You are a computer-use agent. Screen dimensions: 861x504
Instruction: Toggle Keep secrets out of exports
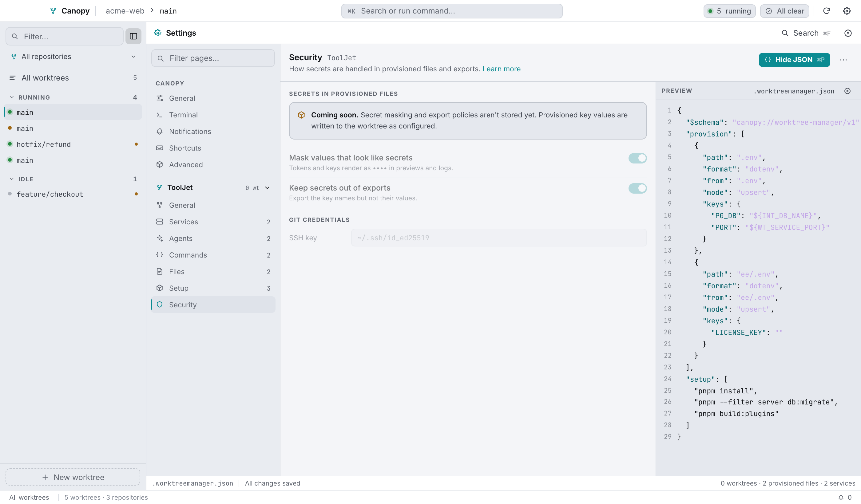pos(637,188)
